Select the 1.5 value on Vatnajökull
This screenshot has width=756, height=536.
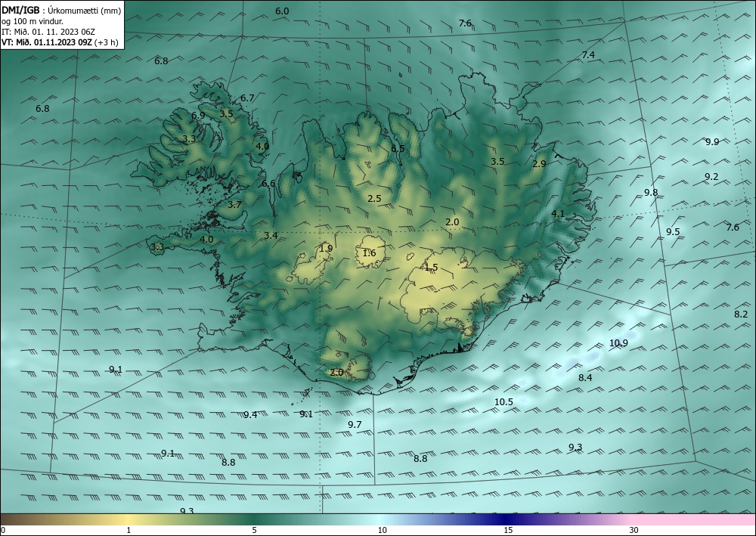tap(431, 267)
